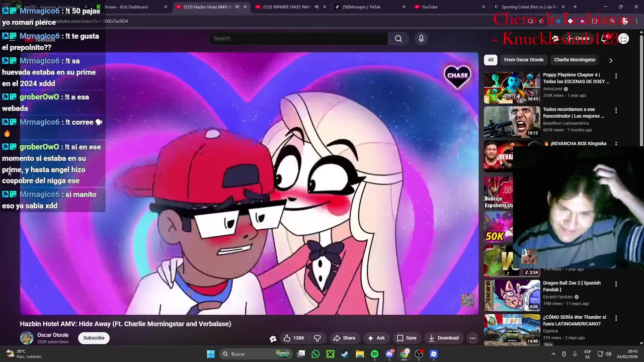
Task: Close the Hazbin Hotel AMV tab
Action: [x=245, y=7]
